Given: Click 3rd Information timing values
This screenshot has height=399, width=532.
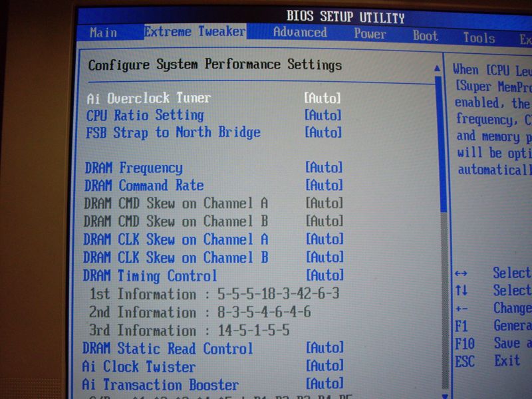Looking at the screenshot, I should tap(253, 330).
